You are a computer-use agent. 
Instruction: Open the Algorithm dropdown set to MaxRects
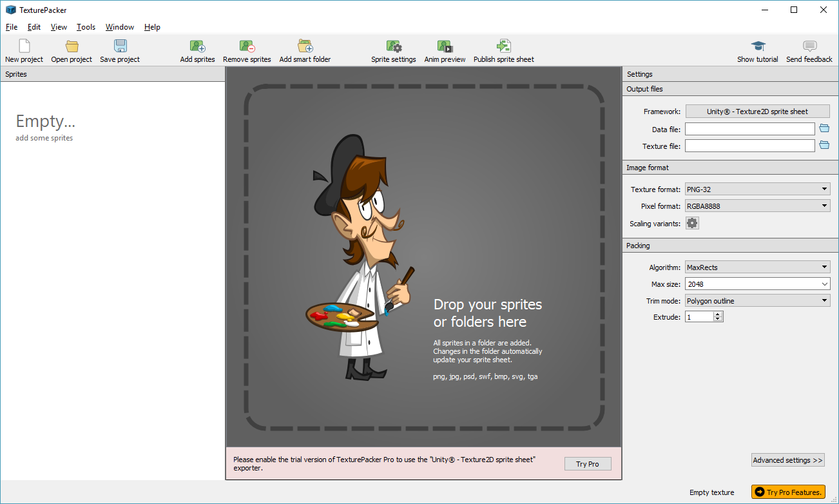tap(757, 267)
